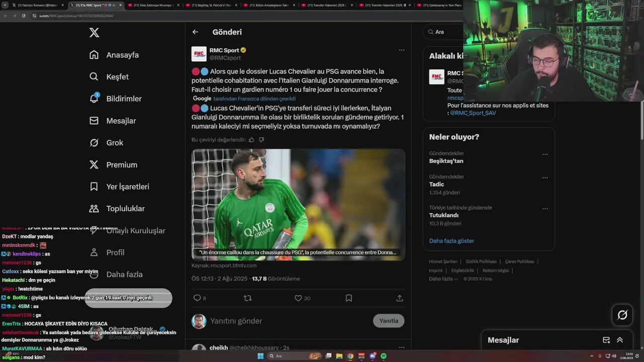Open Discord from taskbar

click(373, 356)
